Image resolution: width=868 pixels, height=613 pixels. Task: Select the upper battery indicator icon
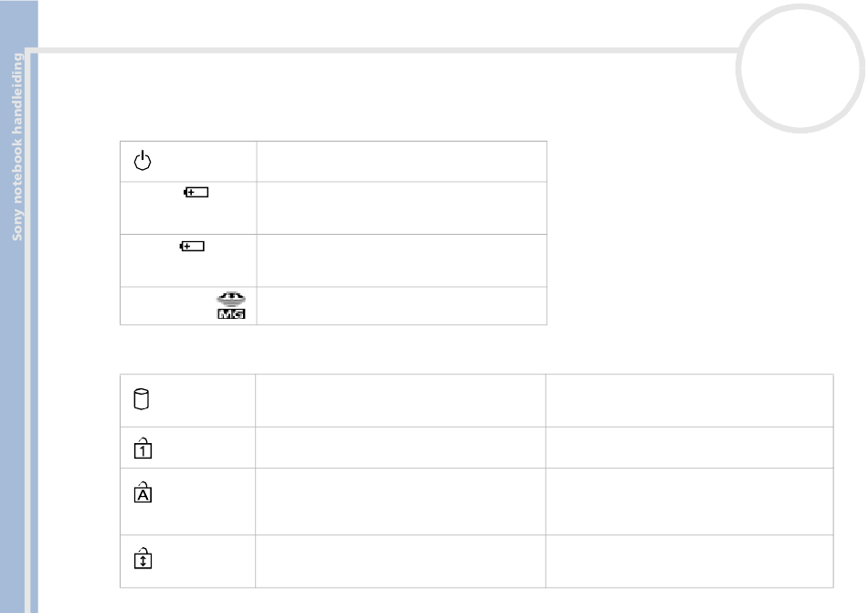point(196,192)
